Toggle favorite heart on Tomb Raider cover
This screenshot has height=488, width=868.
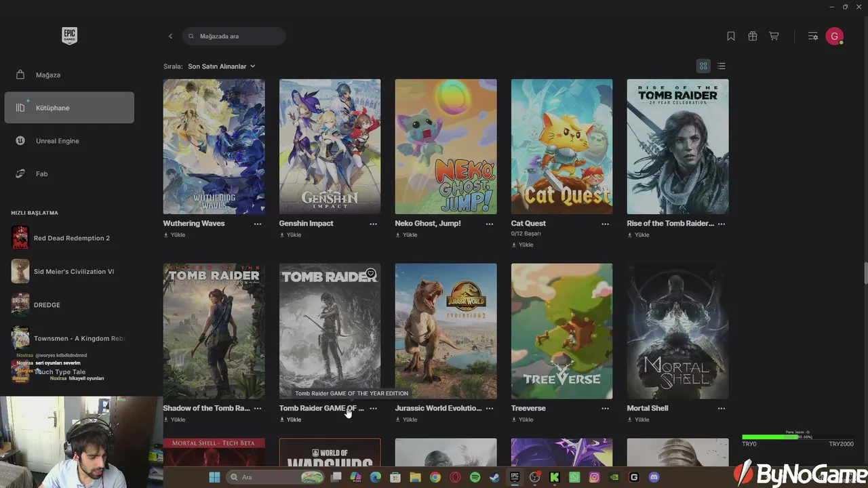coord(371,274)
